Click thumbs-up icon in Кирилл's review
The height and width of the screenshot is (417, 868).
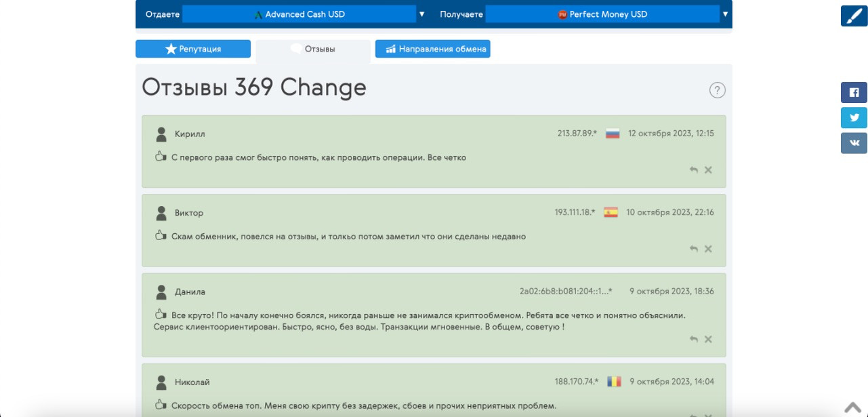click(x=161, y=156)
